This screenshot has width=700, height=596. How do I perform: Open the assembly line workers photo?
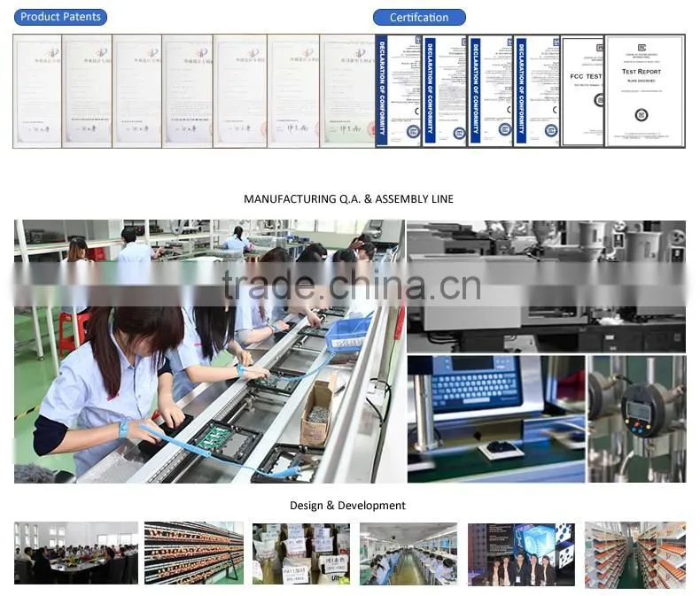coord(209,351)
